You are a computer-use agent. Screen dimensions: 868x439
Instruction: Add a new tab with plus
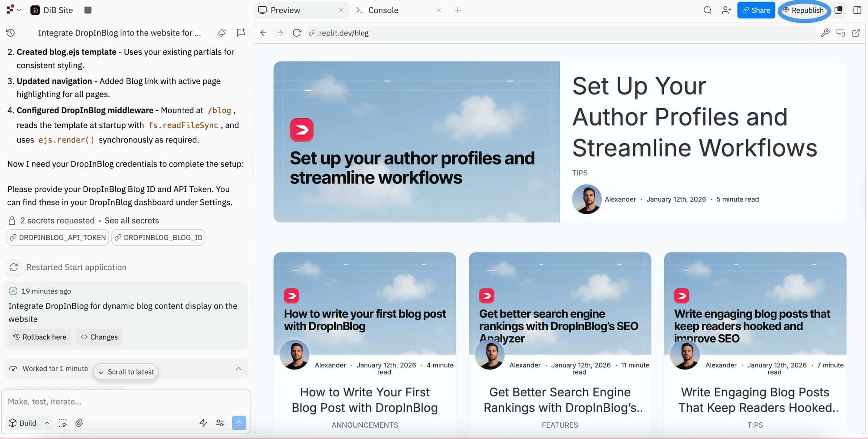coord(458,10)
